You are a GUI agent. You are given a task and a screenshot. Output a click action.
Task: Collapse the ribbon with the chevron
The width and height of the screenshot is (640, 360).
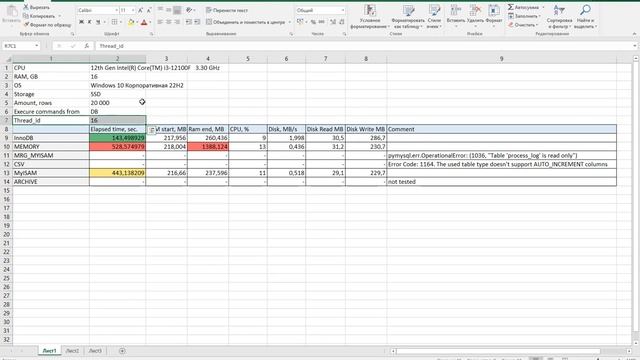pos(634,34)
